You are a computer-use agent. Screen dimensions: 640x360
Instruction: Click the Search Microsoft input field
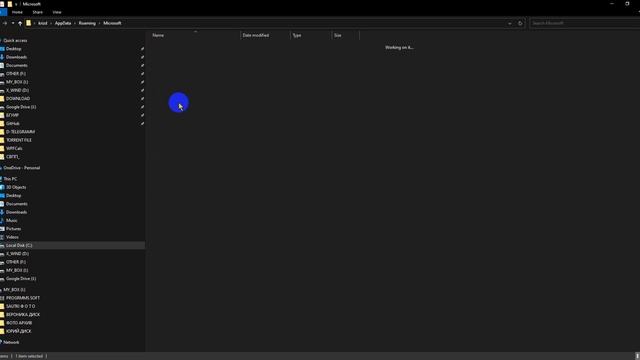pos(584,23)
